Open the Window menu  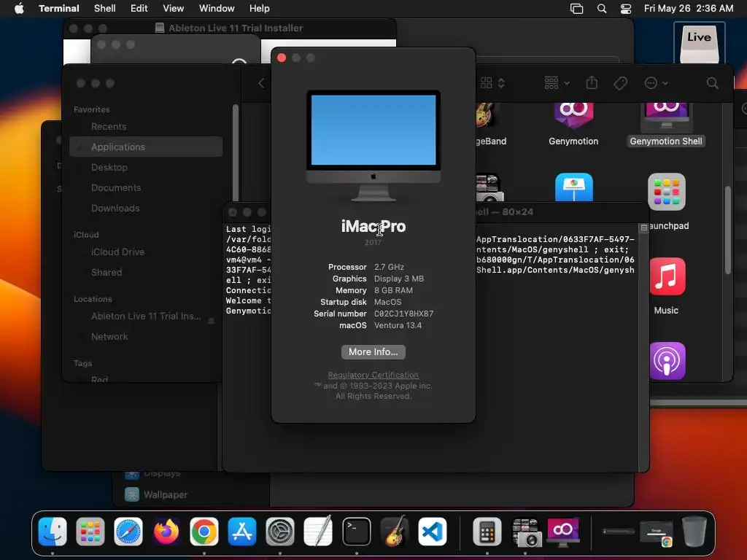pos(217,9)
